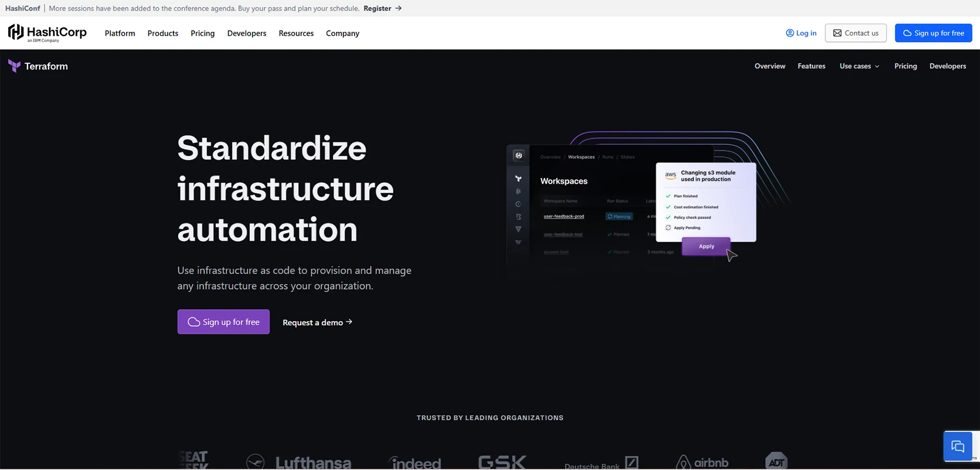Expand the Use cases dropdown chevron
This screenshot has height=470, width=980.
pos(877,66)
